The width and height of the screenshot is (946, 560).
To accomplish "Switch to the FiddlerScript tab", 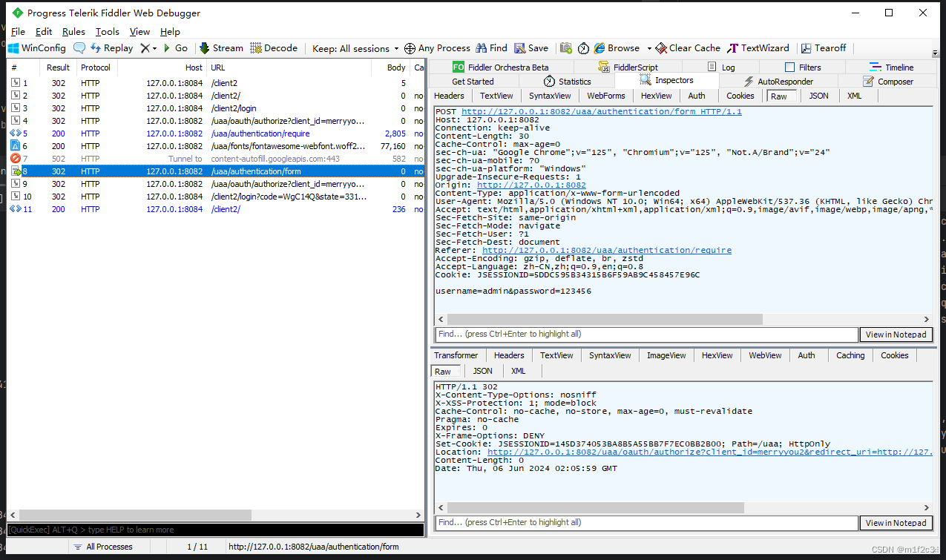I will 628,67.
